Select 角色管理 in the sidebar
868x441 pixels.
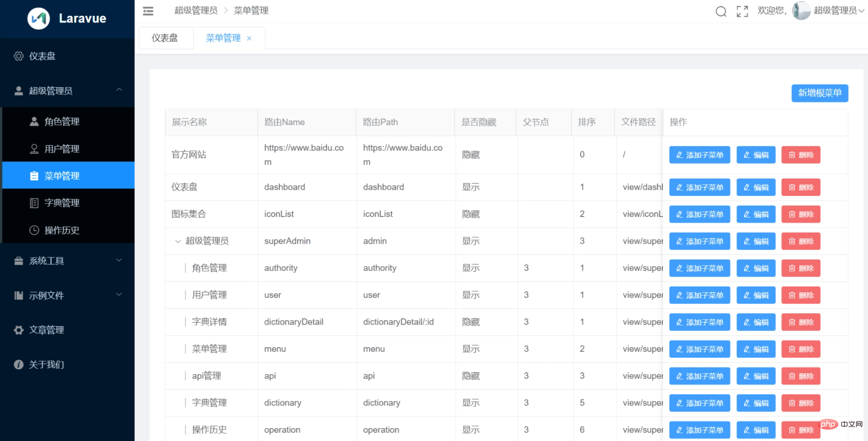pos(61,122)
